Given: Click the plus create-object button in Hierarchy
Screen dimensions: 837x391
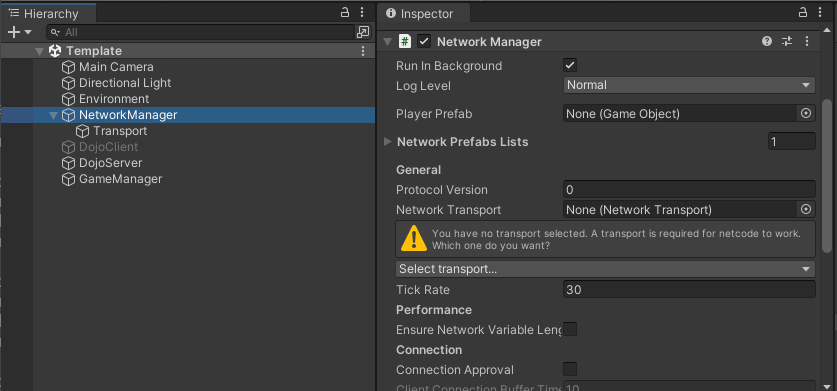Looking at the screenshot, I should pos(14,32).
